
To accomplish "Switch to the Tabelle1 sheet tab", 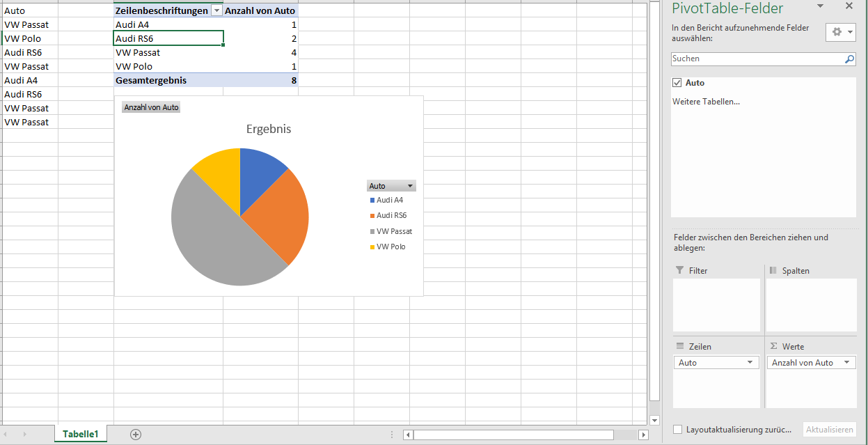I will pyautogui.click(x=81, y=434).
